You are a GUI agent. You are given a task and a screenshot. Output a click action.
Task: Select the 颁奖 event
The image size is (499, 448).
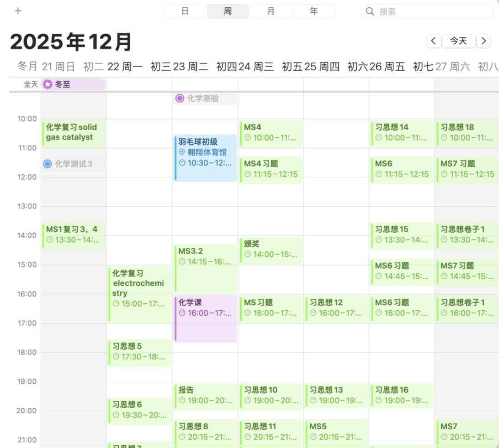[270, 250]
